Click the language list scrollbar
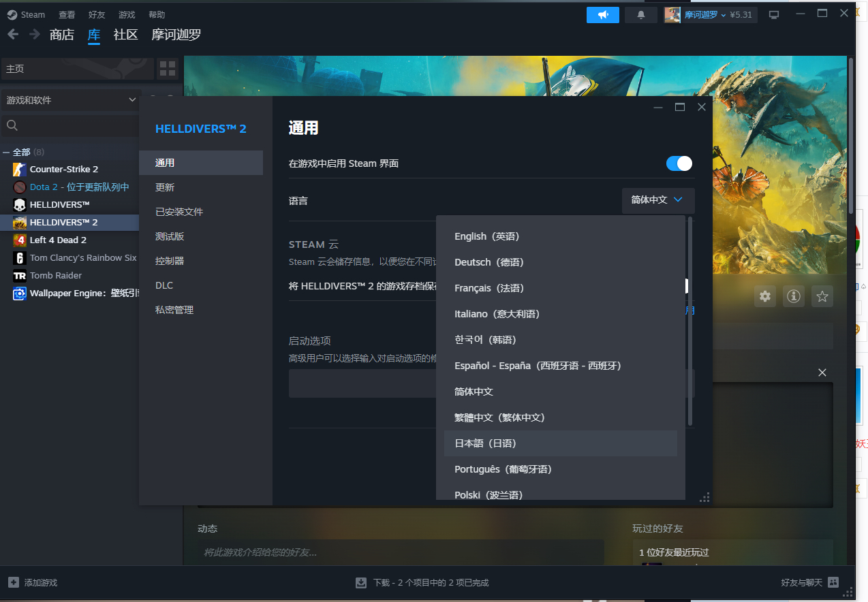The width and height of the screenshot is (868, 602). tap(691, 321)
